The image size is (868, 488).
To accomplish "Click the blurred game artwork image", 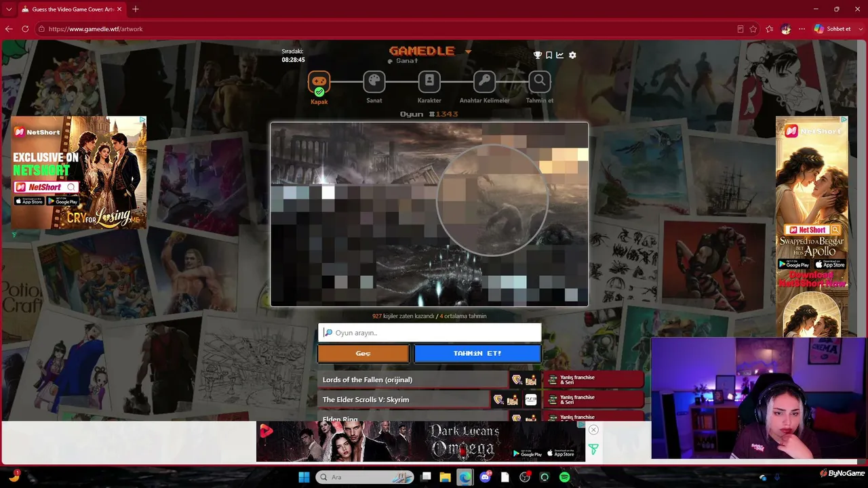I will point(429,214).
